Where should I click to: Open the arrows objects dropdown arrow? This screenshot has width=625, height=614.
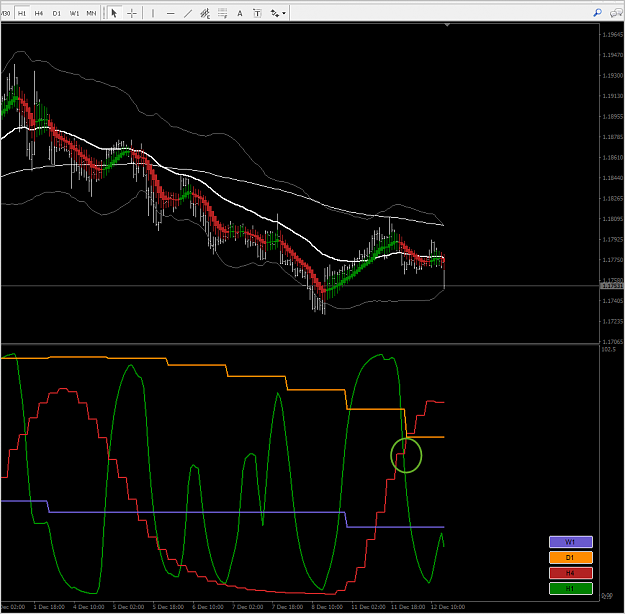(284, 13)
